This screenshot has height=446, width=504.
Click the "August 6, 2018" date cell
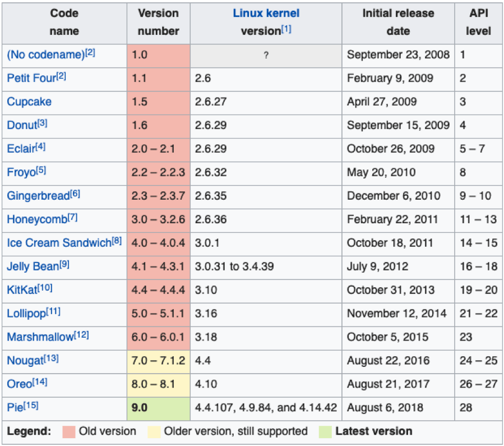398,408
